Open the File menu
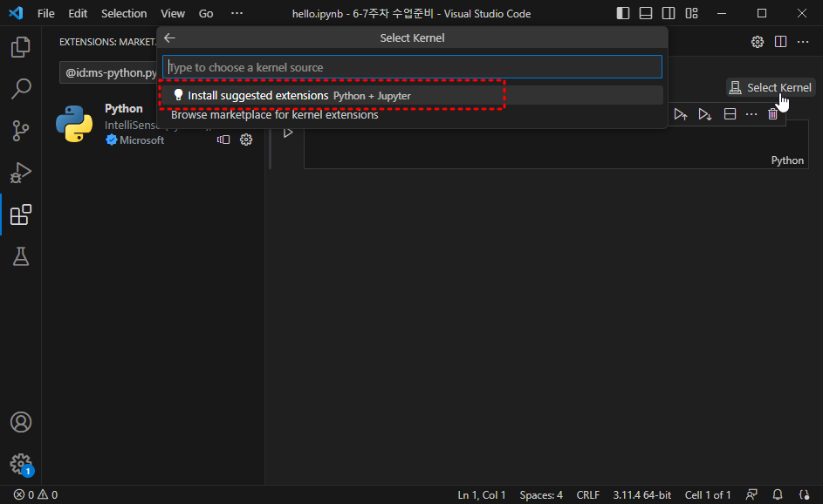Viewport: 823px width, 504px height. tap(45, 13)
